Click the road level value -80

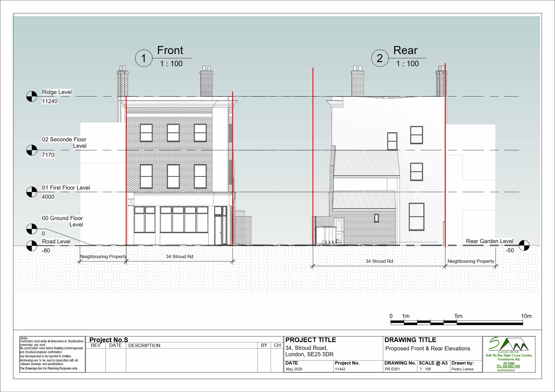pyautogui.click(x=46, y=251)
